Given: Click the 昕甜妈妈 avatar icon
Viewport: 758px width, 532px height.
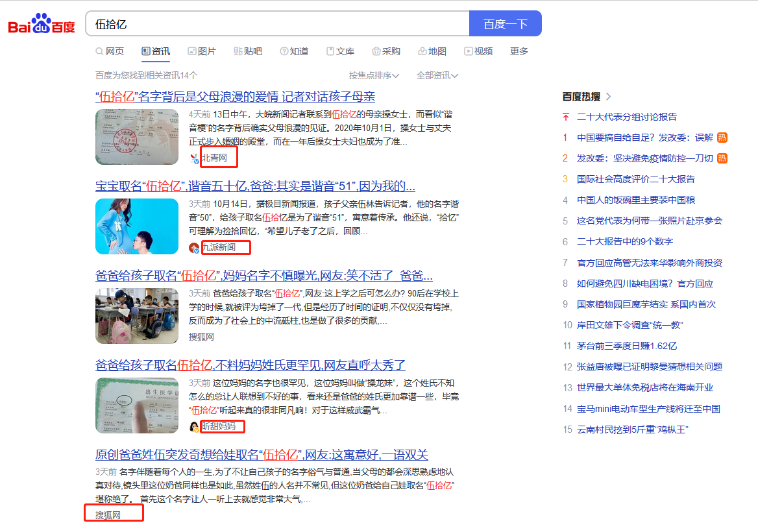Looking at the screenshot, I should [x=194, y=427].
